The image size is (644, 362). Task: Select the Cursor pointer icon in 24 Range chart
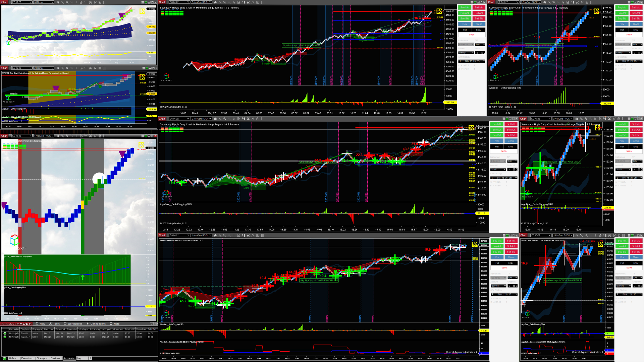click(76, 68)
